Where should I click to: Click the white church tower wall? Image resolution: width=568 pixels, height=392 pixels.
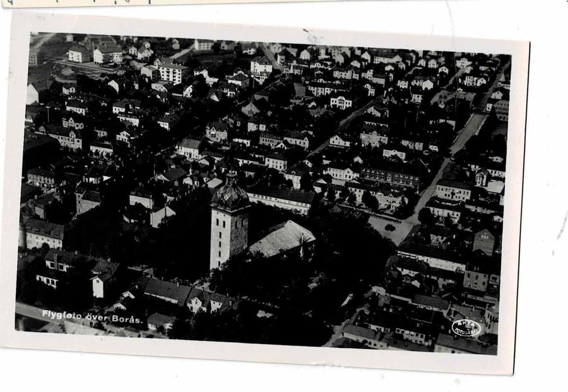click(x=220, y=239)
